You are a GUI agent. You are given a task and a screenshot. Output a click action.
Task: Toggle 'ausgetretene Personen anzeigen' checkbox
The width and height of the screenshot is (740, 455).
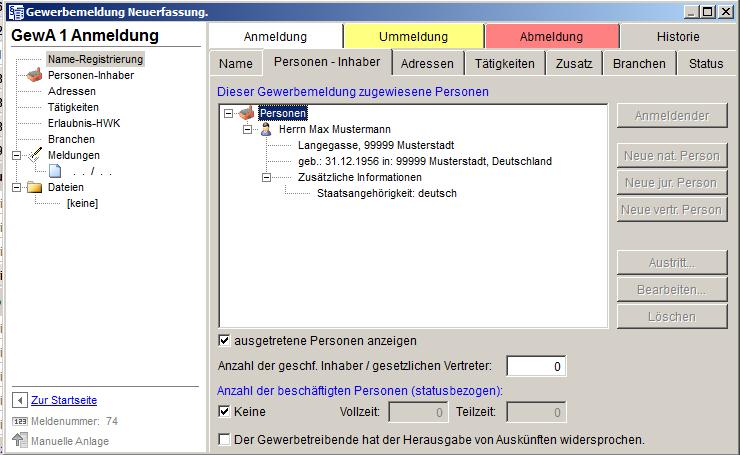[224, 340]
